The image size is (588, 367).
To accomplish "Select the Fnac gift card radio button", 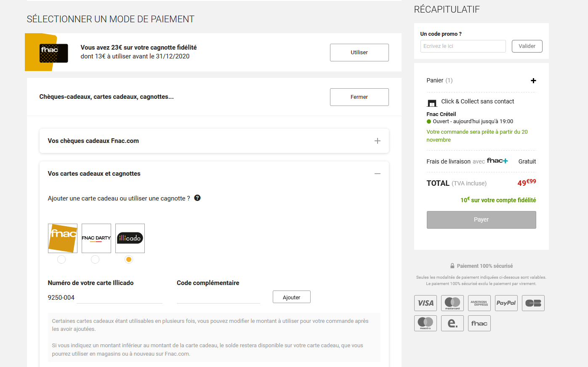I will (x=61, y=259).
